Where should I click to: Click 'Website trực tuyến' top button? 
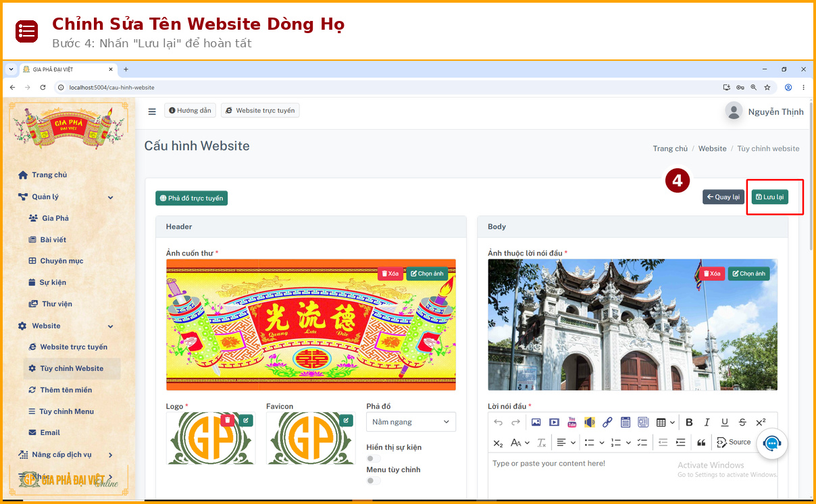(x=260, y=110)
